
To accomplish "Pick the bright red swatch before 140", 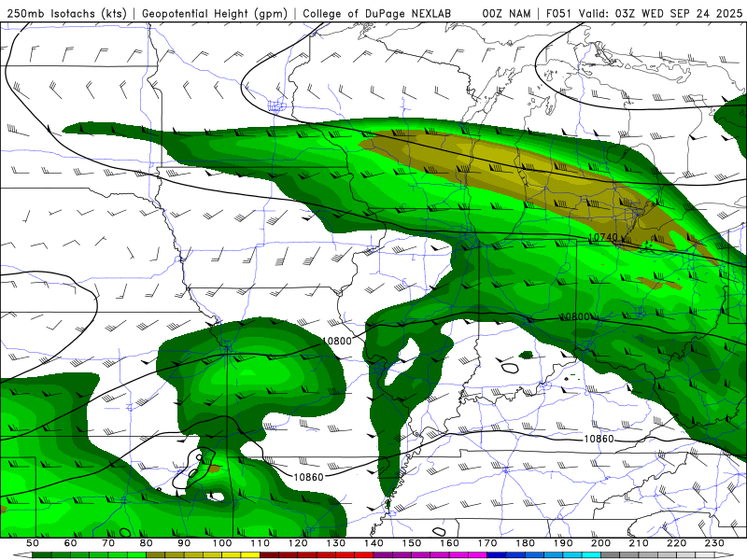I will [x=364, y=555].
